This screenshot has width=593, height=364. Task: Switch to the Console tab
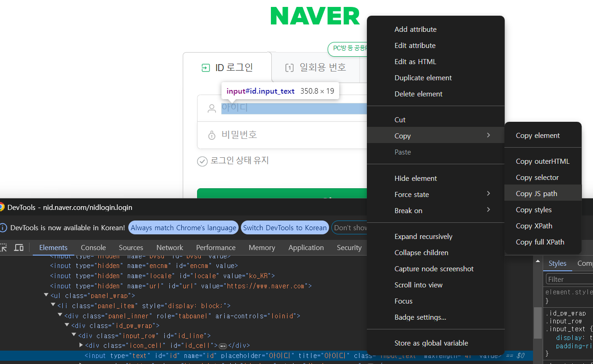(x=93, y=248)
